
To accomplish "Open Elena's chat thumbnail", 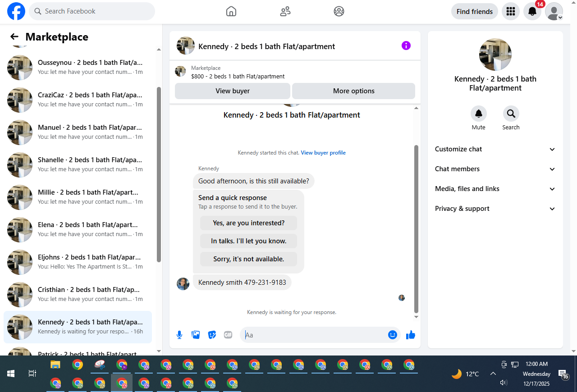I will [20, 230].
